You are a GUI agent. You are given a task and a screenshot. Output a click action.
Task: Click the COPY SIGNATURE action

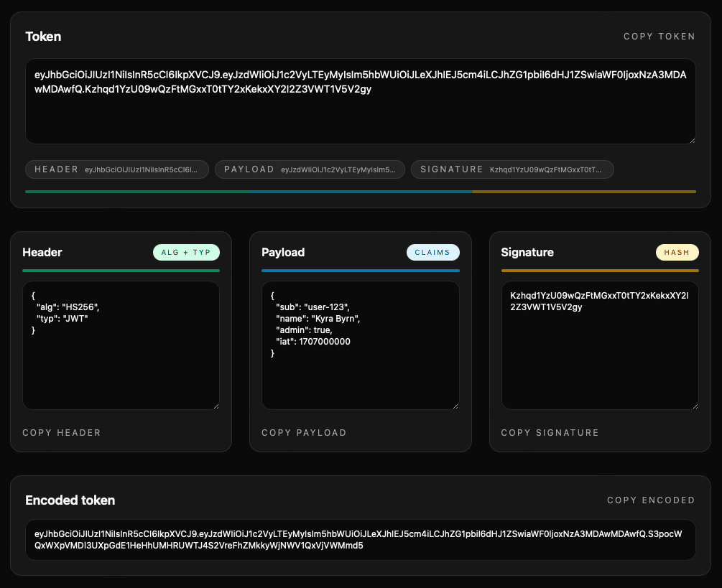click(550, 432)
